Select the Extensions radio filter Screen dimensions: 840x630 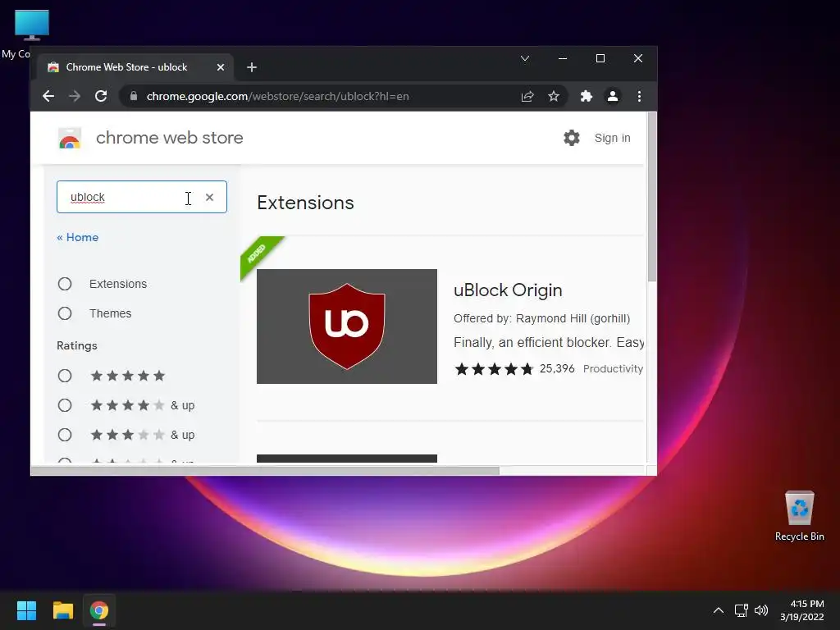click(65, 284)
